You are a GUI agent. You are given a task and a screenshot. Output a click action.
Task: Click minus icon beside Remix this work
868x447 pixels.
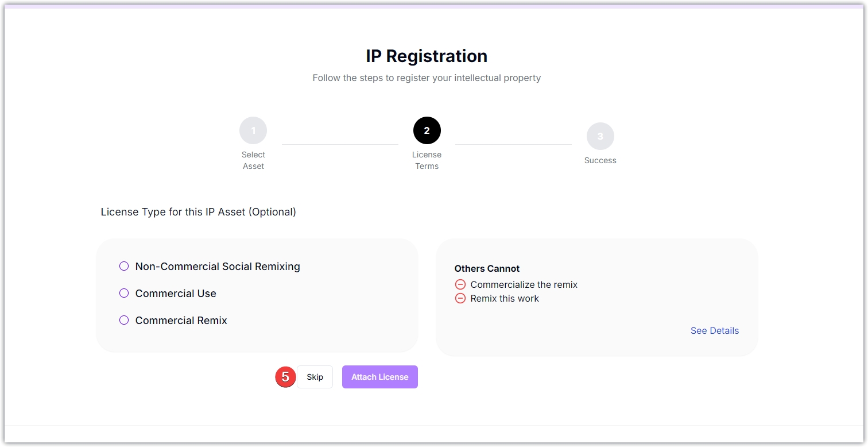[460, 298]
